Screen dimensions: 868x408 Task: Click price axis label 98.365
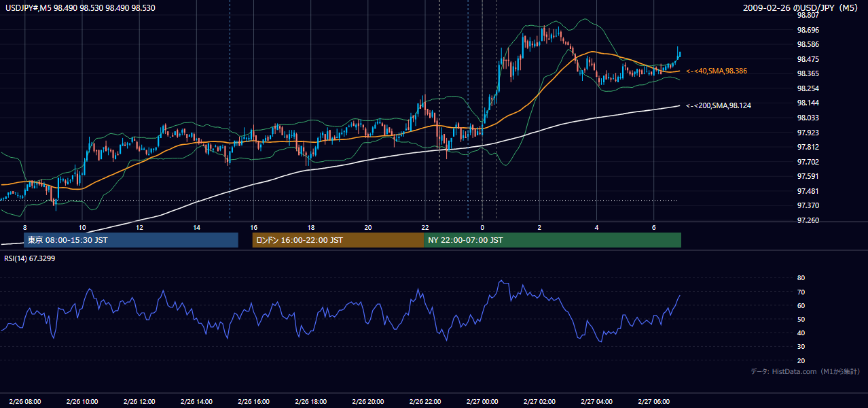point(808,73)
